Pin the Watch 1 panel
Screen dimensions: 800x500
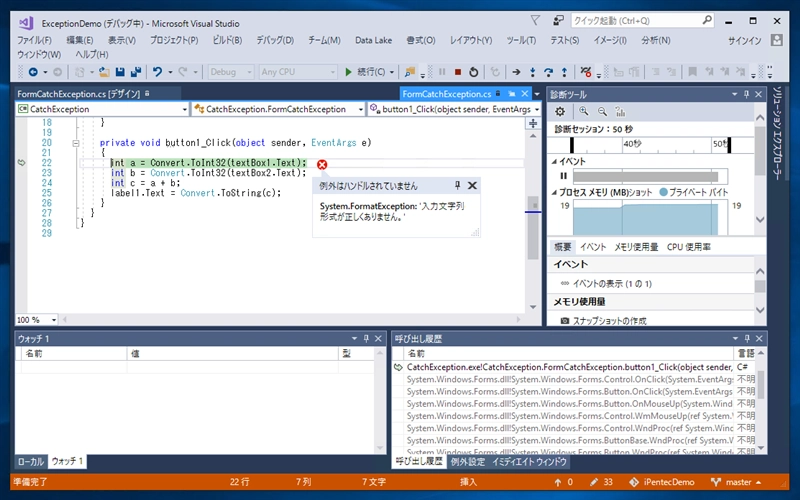pos(366,339)
